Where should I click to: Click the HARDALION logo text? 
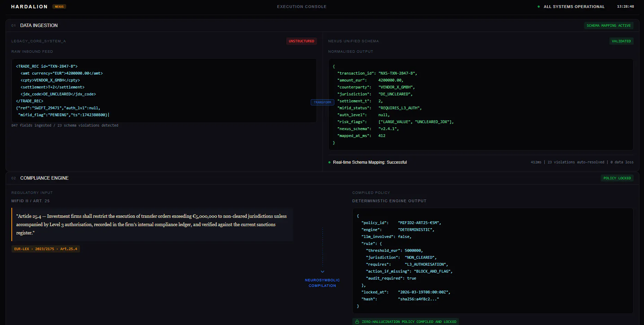tap(29, 7)
